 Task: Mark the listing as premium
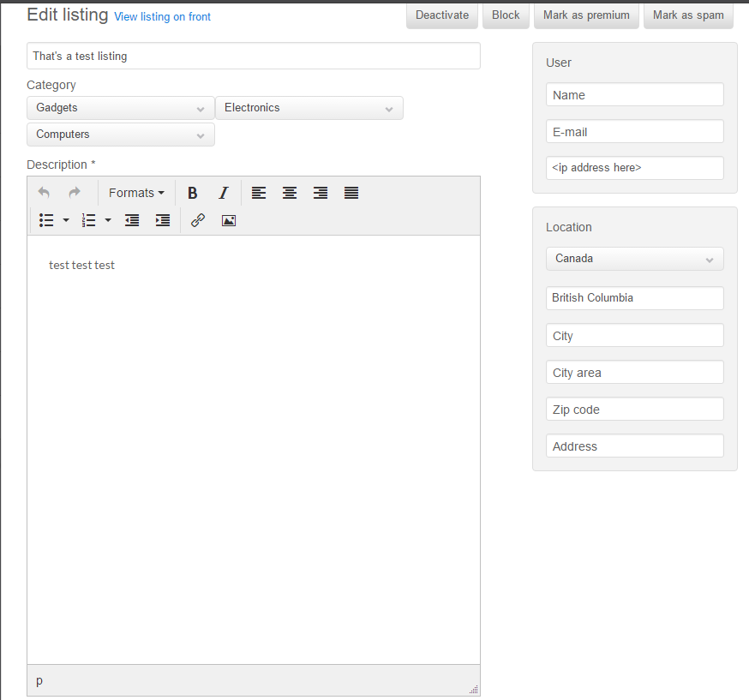pyautogui.click(x=586, y=15)
